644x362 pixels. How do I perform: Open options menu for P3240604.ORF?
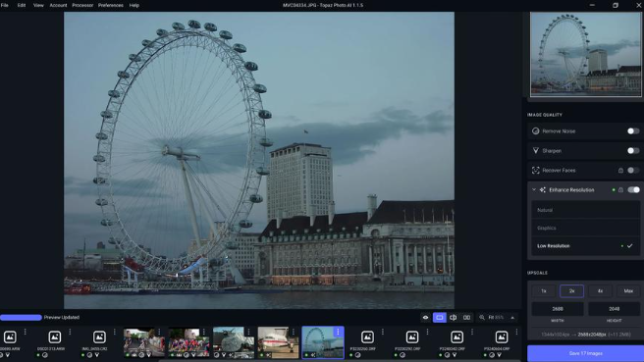click(x=516, y=332)
